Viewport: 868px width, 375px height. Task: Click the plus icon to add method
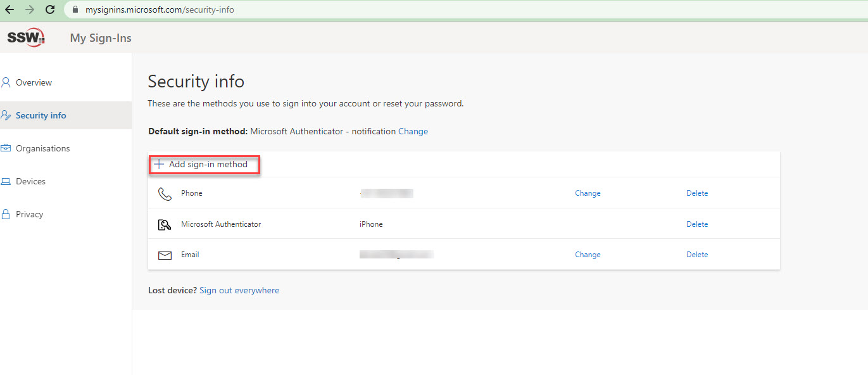(159, 164)
